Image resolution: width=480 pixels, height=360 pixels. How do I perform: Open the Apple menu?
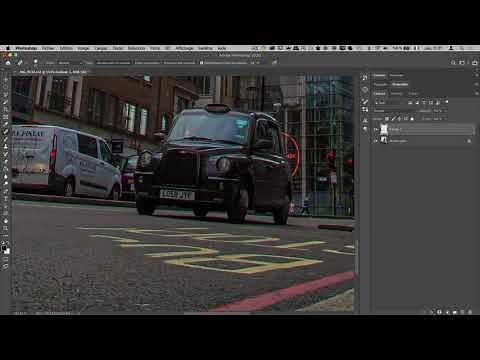7,48
